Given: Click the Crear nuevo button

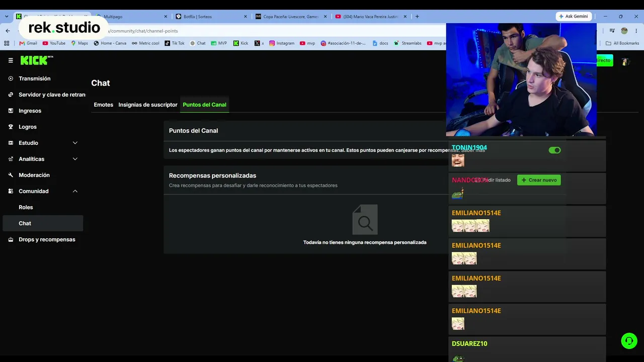Looking at the screenshot, I should (x=539, y=180).
